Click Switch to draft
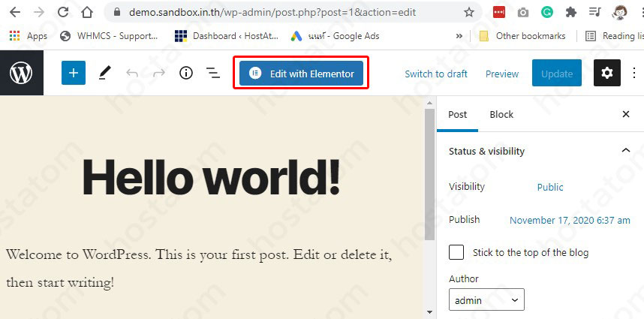 point(436,74)
